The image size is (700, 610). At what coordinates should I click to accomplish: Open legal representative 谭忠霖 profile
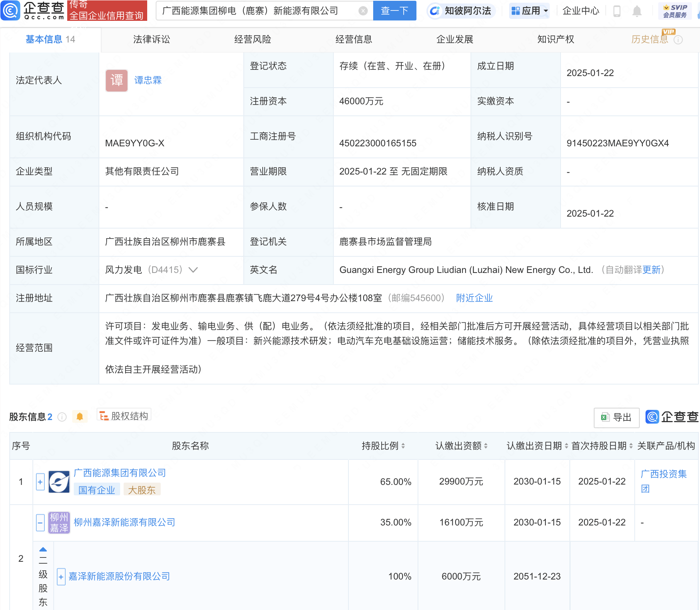148,80
